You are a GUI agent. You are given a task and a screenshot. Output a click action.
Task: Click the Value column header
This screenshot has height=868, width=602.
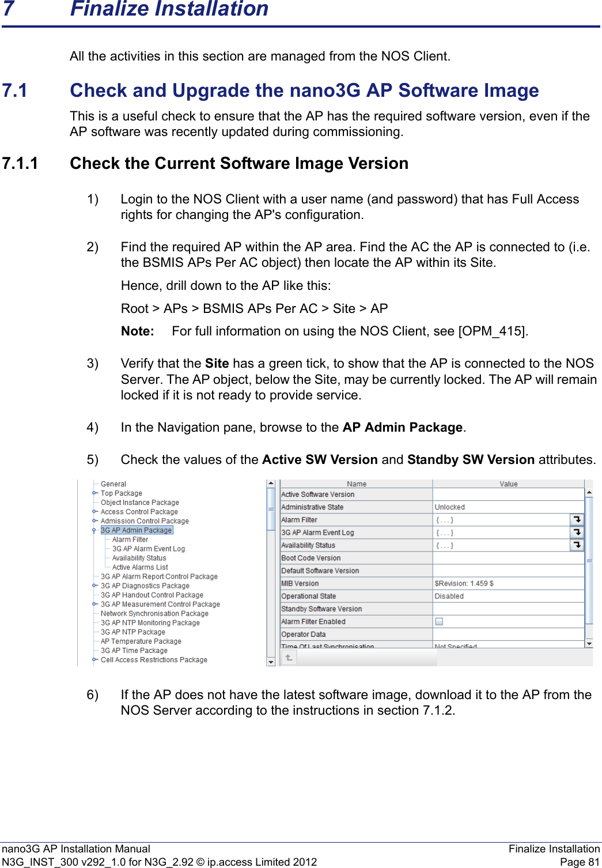coord(509,484)
